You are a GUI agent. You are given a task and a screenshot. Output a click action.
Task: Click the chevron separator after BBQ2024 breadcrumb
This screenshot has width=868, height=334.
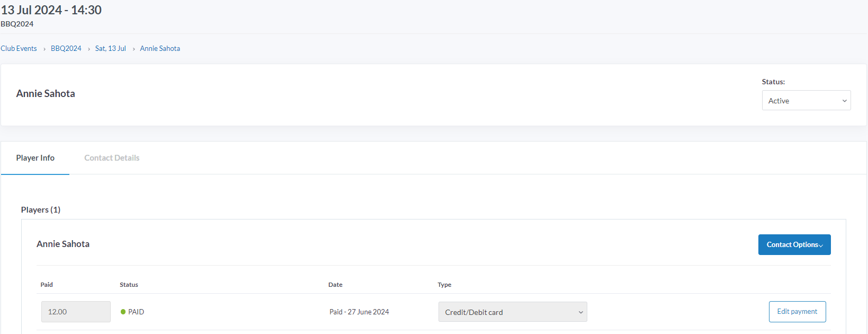[x=88, y=49]
